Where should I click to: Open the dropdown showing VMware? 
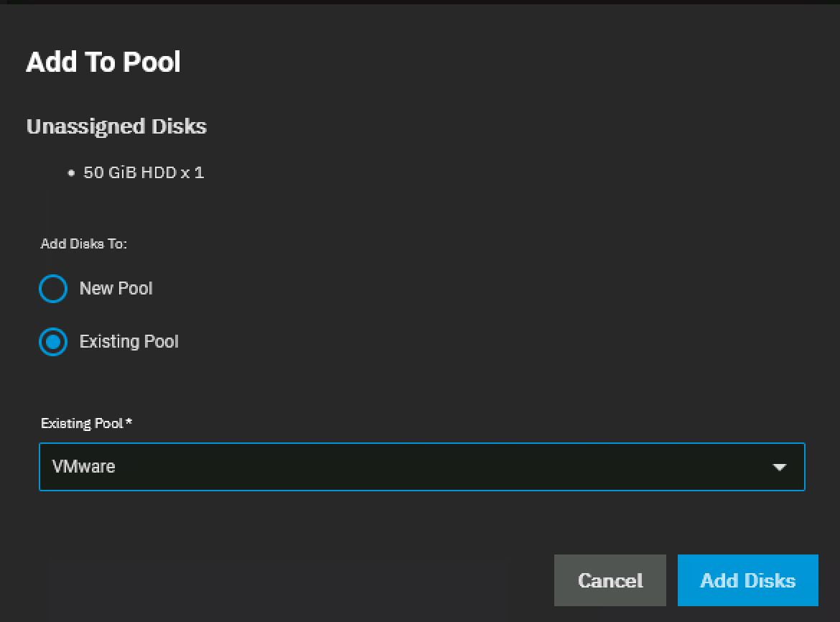point(421,467)
